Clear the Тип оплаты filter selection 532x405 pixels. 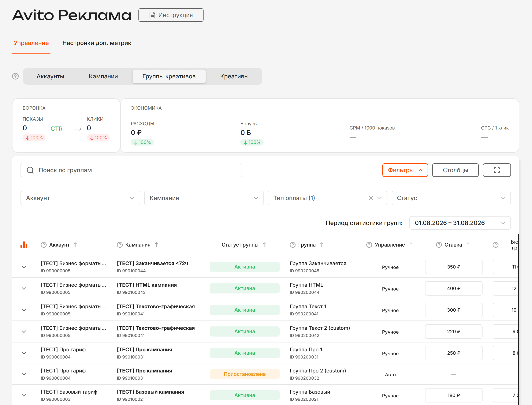[x=371, y=198]
